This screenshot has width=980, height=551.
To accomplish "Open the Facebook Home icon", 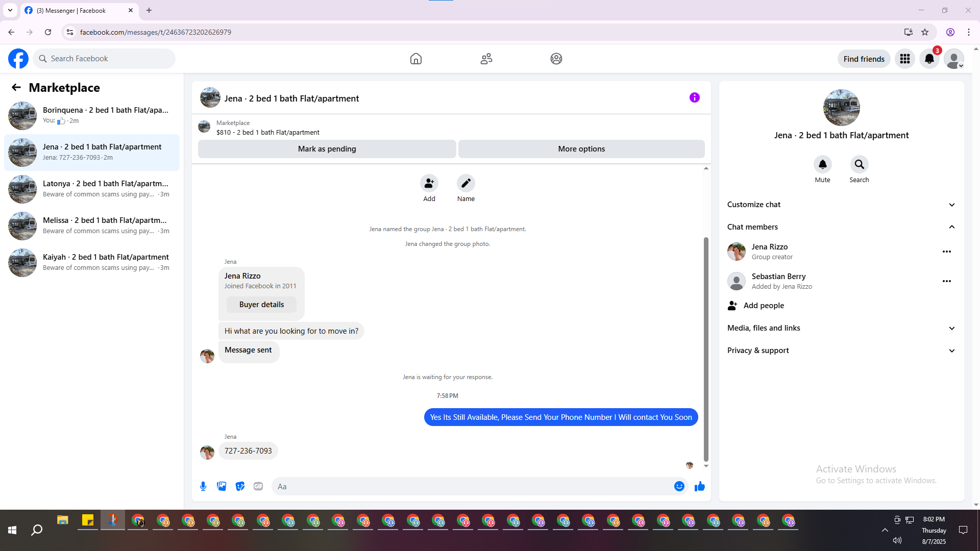I will click(416, 59).
